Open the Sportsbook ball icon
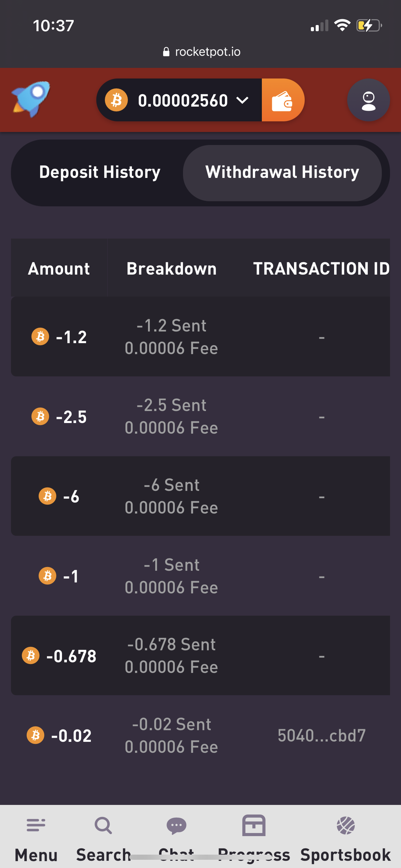Viewport: 401px width, 868px height. coord(345,825)
